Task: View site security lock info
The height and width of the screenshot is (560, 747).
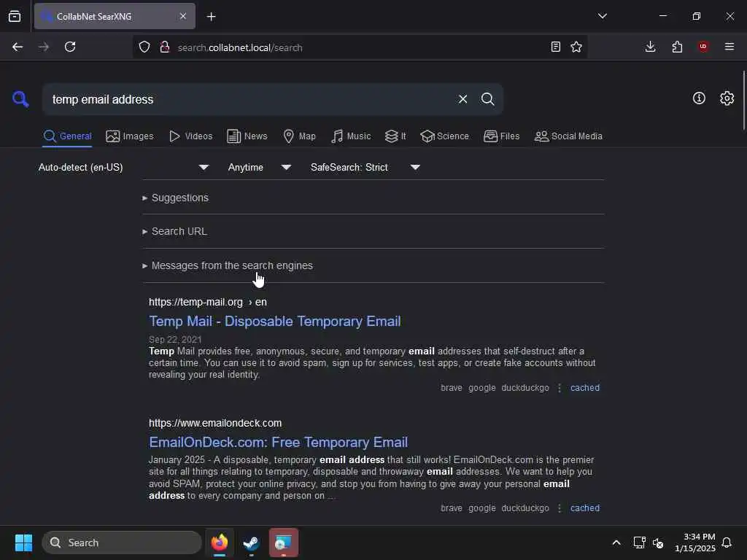Action: (x=165, y=47)
